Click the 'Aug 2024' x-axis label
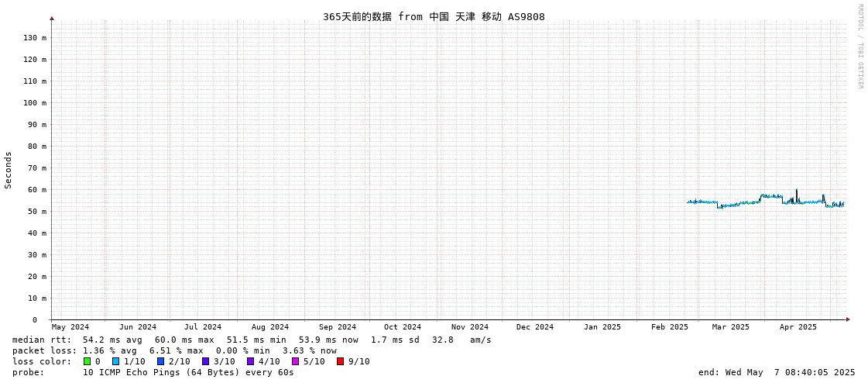The height and width of the screenshot is (383, 868). [x=270, y=327]
